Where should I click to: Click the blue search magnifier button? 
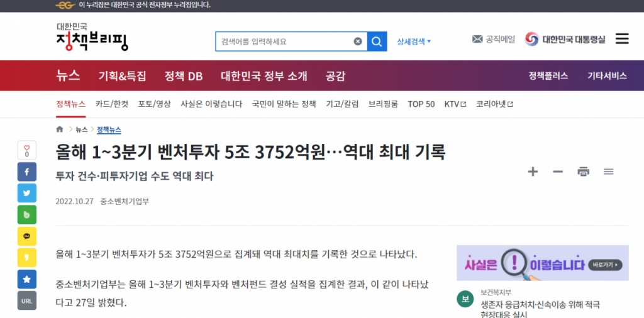click(377, 41)
